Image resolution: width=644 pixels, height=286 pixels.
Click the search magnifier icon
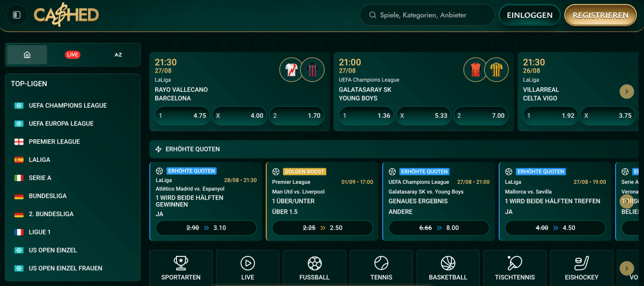(372, 15)
